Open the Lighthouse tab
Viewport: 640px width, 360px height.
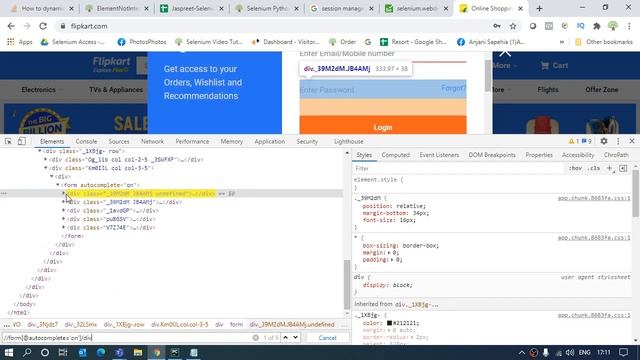pyautogui.click(x=349, y=141)
